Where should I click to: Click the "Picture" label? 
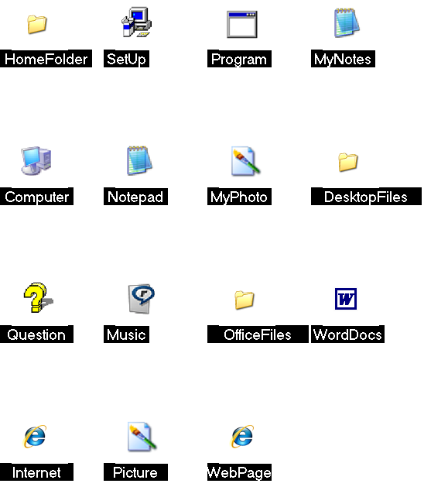point(135,471)
